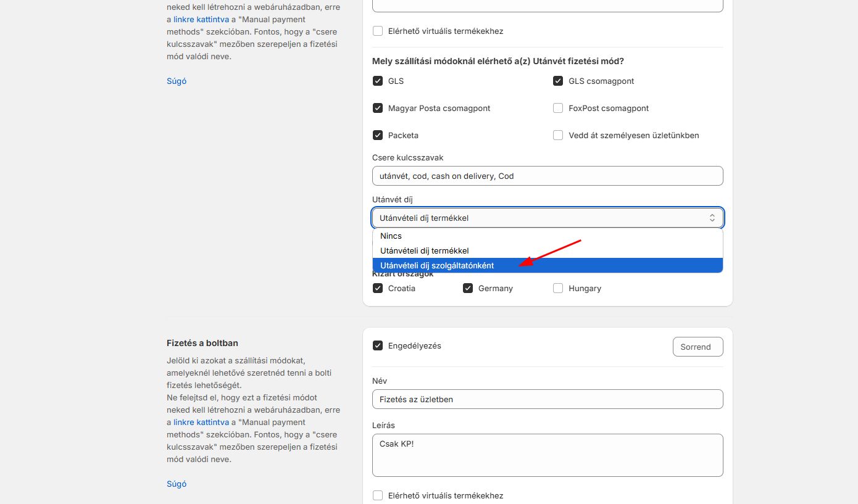Uncheck Croatia in excluded countries
This screenshot has width=858, height=504.
coord(378,289)
